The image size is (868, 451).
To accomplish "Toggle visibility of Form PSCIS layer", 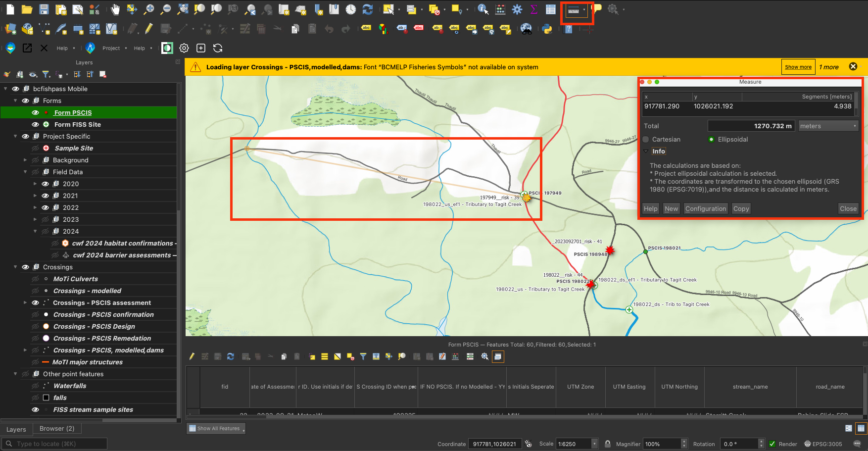I will point(35,112).
